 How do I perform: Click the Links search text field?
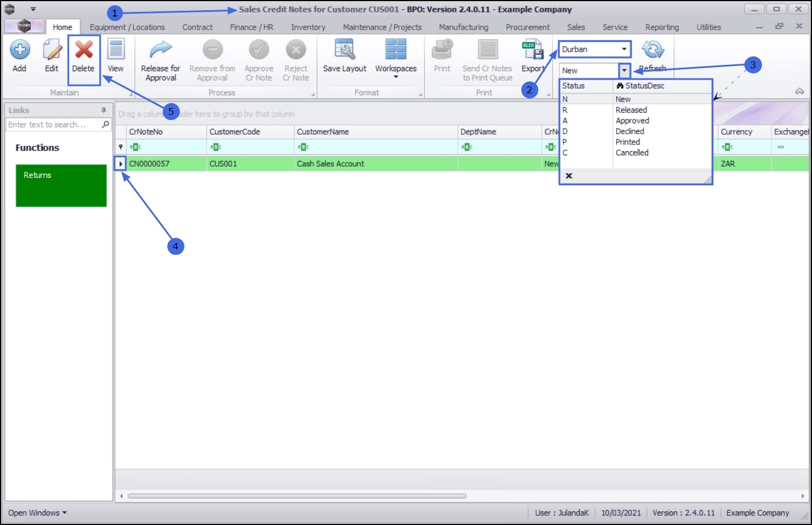[54, 125]
